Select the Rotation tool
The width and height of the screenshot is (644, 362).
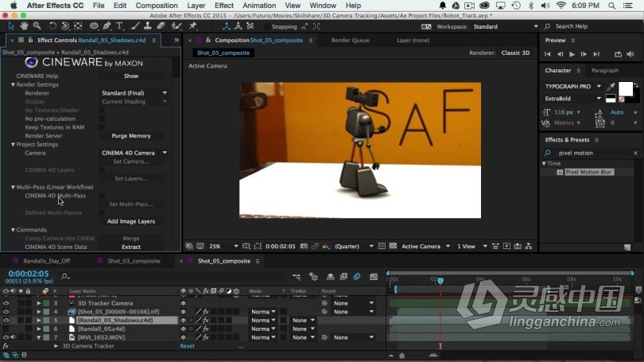coord(52,26)
